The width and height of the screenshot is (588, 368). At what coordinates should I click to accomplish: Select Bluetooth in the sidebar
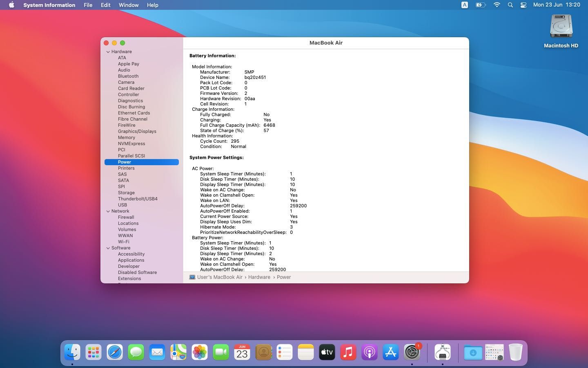pyautogui.click(x=128, y=76)
